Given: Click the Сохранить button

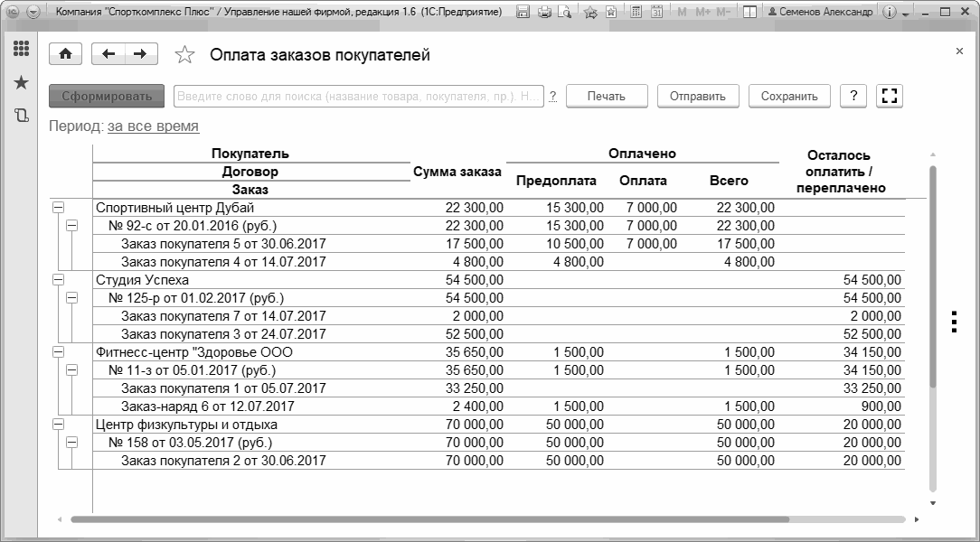Looking at the screenshot, I should [x=789, y=96].
